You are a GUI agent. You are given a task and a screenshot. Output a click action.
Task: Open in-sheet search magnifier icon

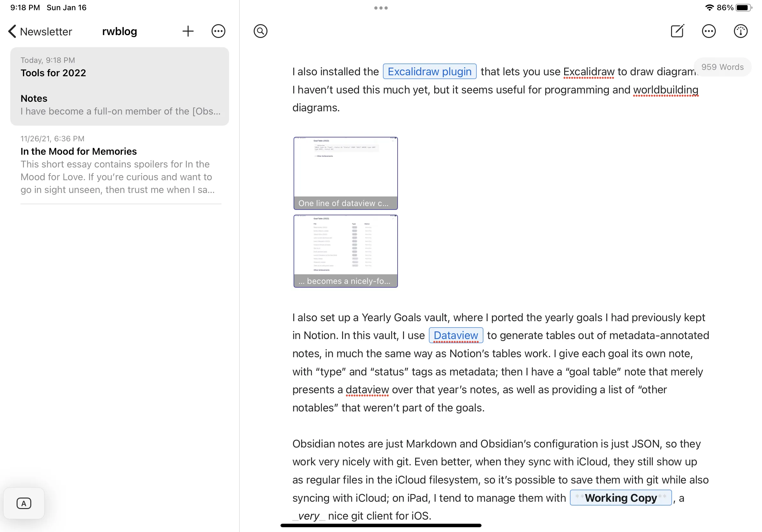coord(260,32)
